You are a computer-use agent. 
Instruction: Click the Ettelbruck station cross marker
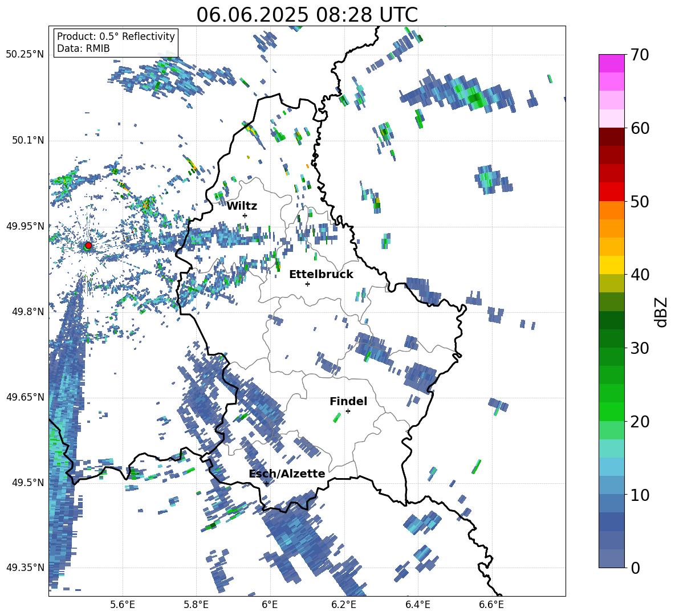click(307, 284)
